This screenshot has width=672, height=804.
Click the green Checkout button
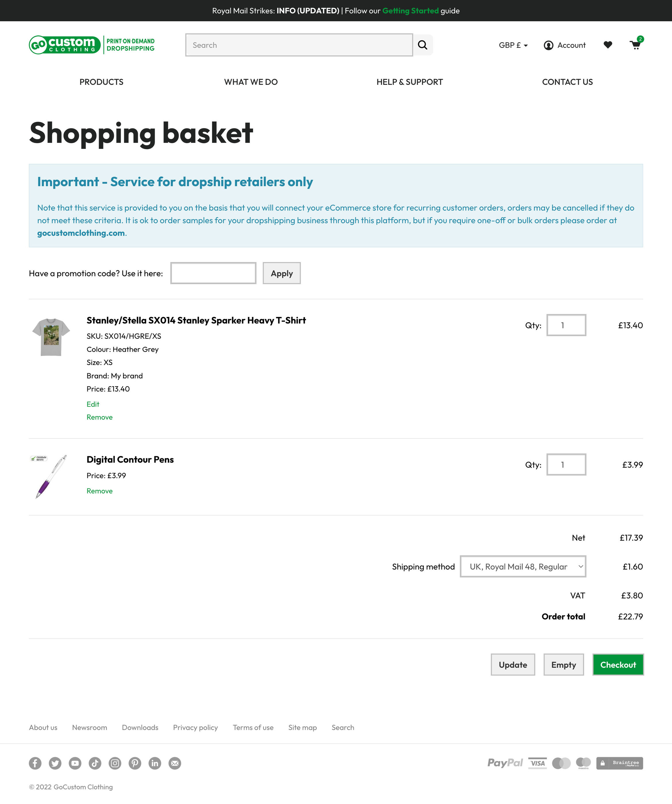tap(618, 665)
